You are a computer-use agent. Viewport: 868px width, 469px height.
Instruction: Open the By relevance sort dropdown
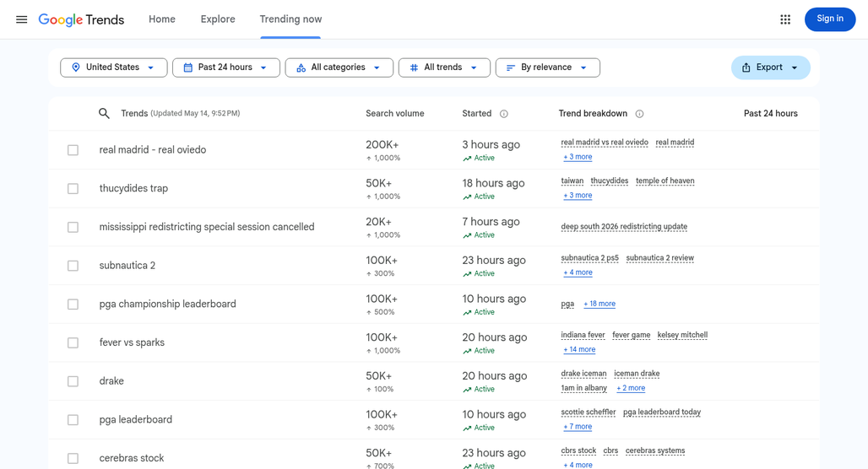coord(547,67)
